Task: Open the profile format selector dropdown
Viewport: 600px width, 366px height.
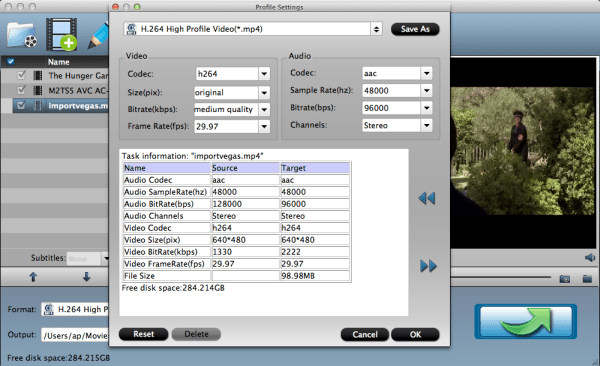Action: (376, 29)
